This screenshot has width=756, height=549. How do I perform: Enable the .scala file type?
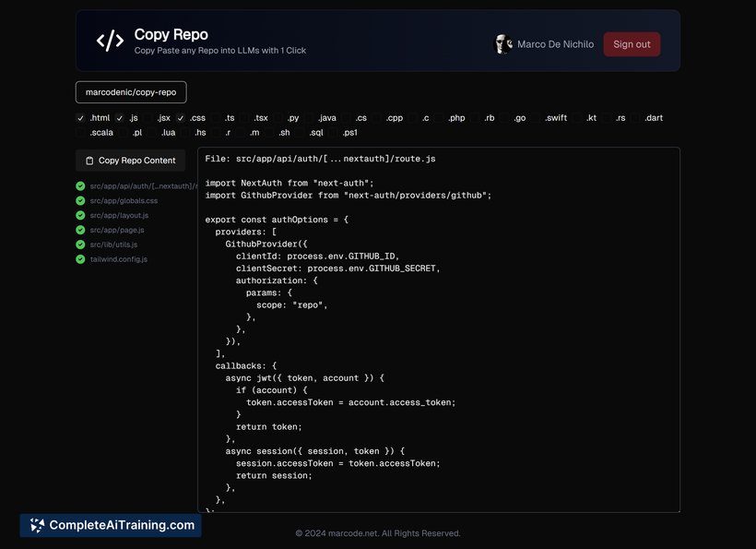point(80,133)
